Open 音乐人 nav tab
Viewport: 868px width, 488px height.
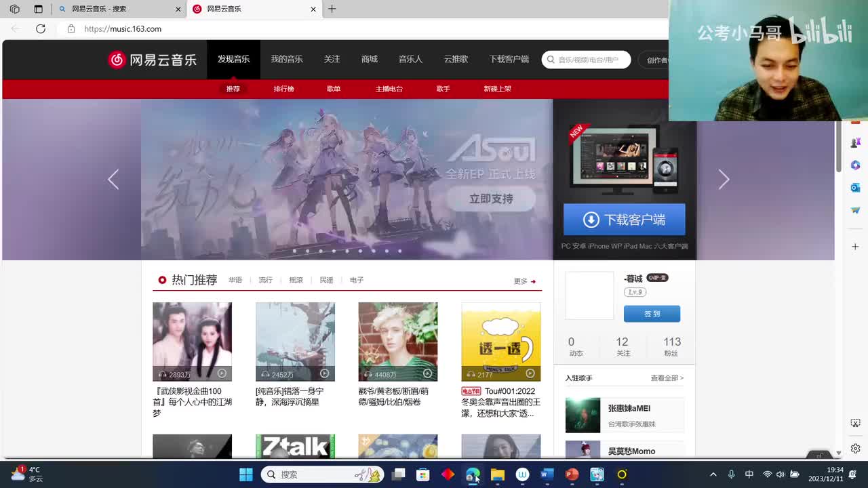[410, 59]
